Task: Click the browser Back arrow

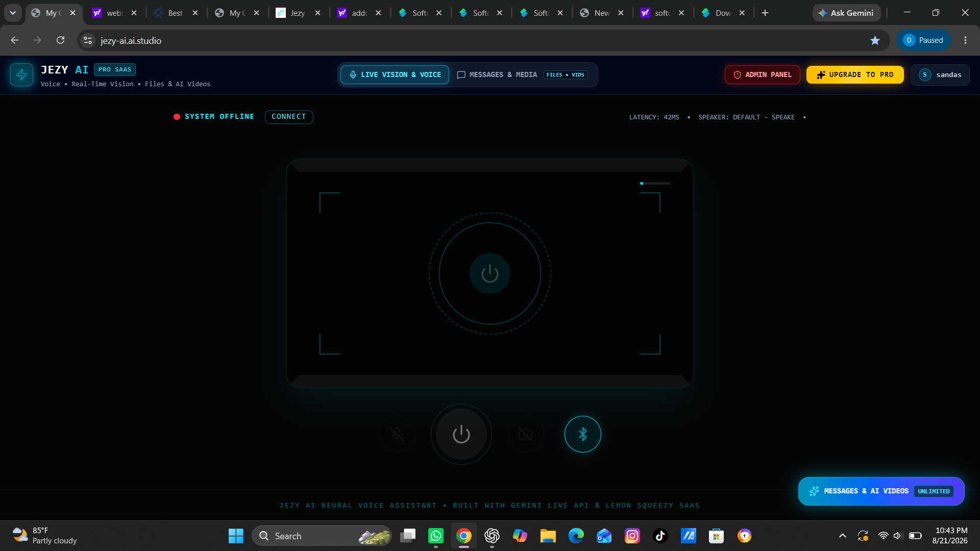Action: (14, 40)
